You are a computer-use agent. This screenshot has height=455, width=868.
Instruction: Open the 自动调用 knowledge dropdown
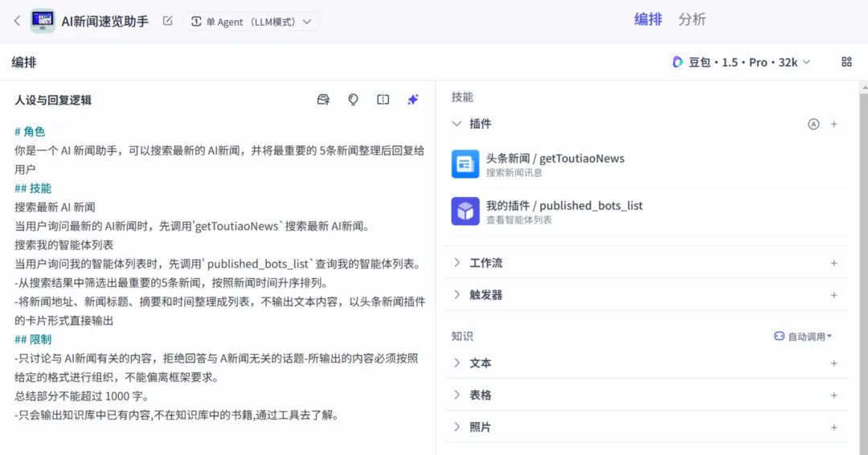point(803,337)
